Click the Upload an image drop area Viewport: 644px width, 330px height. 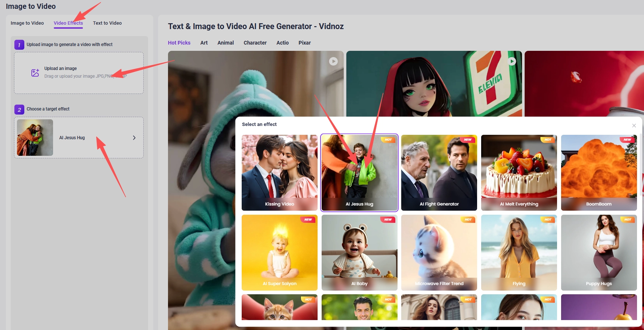pos(79,73)
